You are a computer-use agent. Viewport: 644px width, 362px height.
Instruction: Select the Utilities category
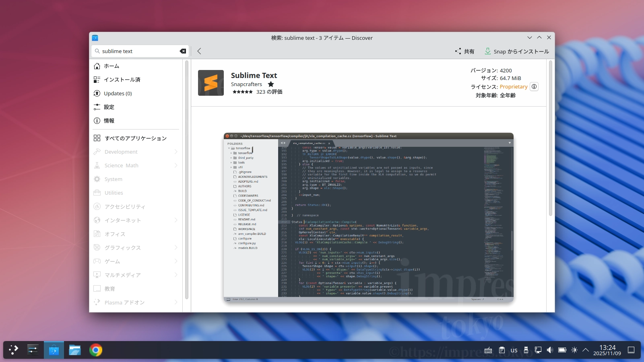tap(136, 193)
